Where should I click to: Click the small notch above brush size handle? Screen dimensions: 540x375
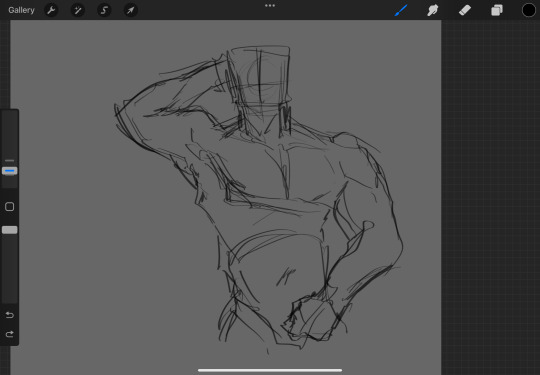10,160
